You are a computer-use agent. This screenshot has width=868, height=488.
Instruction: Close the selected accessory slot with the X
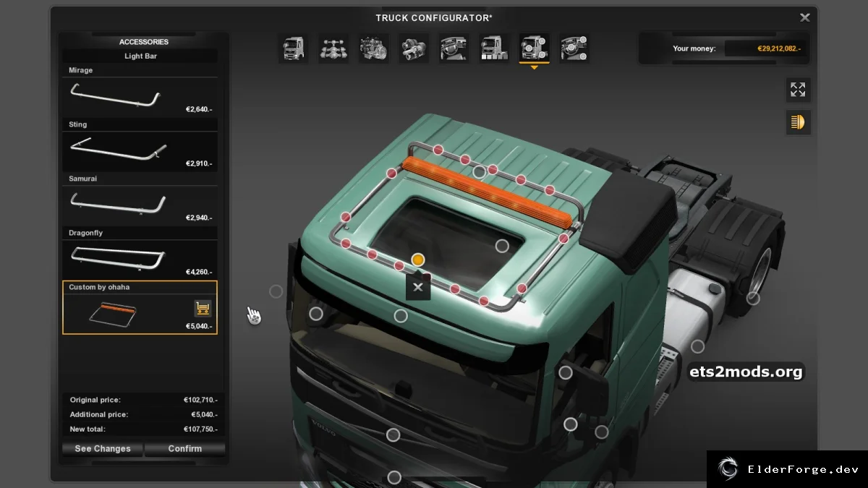tap(417, 287)
